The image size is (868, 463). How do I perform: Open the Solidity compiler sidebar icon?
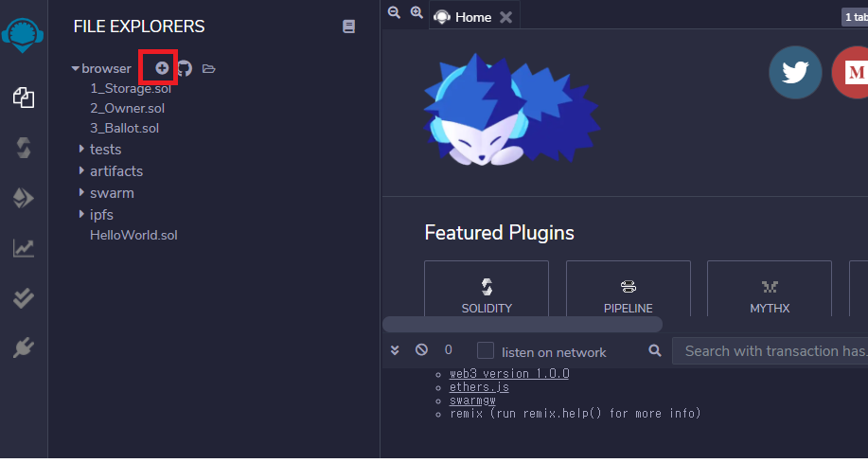24,148
